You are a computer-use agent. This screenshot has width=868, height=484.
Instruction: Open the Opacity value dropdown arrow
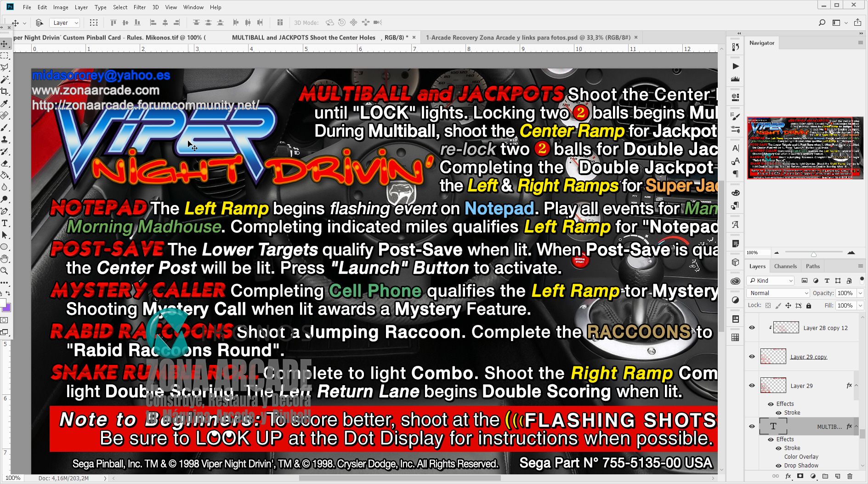click(x=860, y=293)
